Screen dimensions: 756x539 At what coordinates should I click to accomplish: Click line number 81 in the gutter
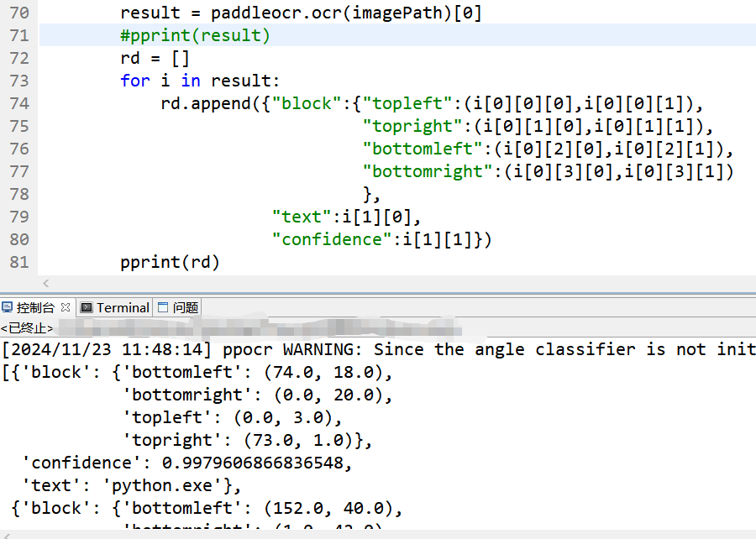point(18,262)
